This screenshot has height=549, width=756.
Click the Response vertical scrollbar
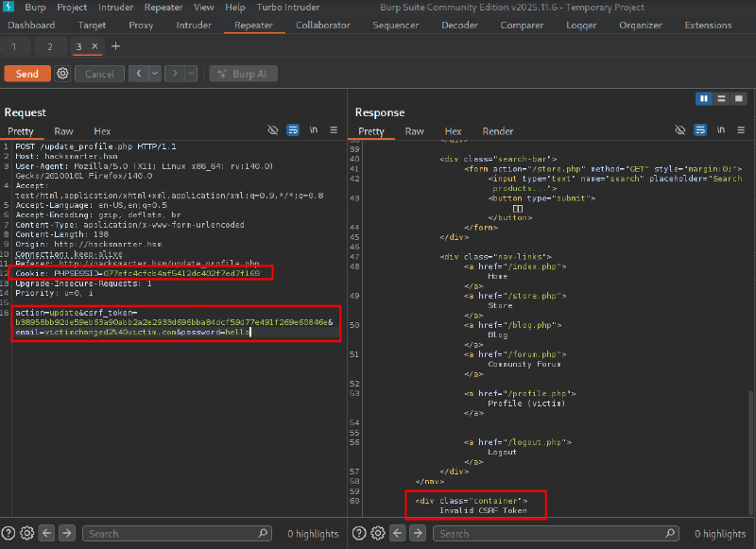[750, 452]
